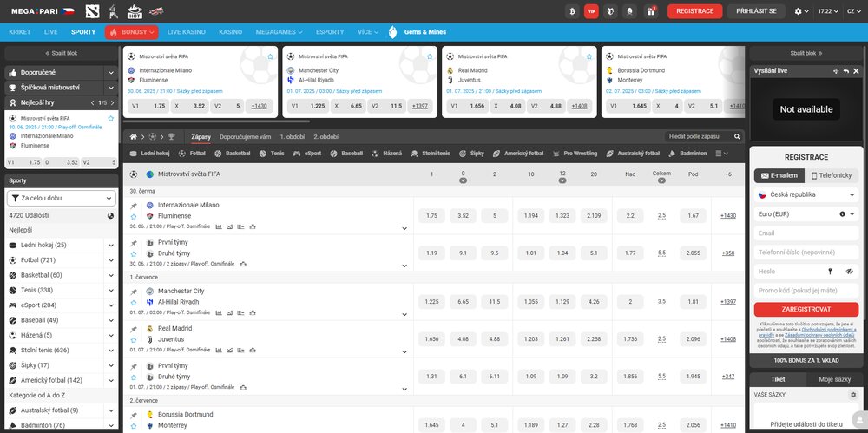Click the red ZAREGISTROVAT button

tap(806, 309)
